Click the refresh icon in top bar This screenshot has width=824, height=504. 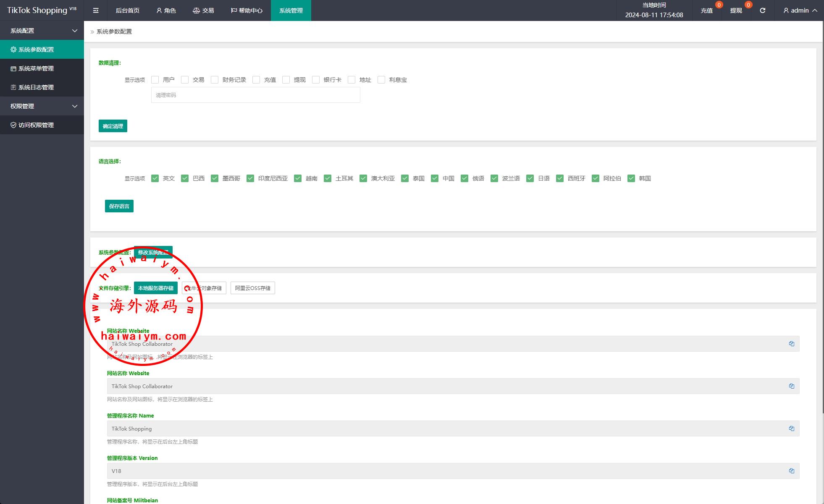(x=762, y=10)
